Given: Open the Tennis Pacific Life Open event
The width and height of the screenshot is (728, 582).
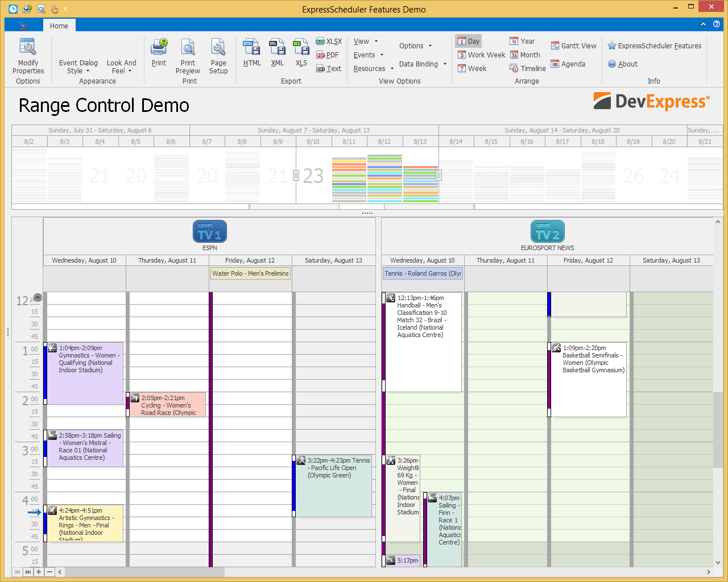Looking at the screenshot, I should click(x=336, y=483).
